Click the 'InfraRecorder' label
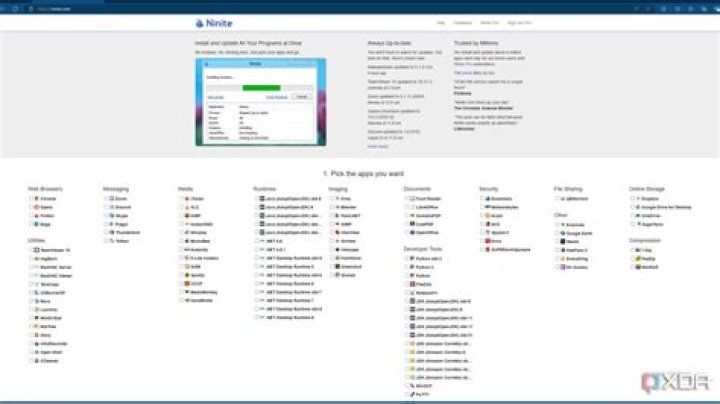The image size is (720, 404). click(x=54, y=344)
